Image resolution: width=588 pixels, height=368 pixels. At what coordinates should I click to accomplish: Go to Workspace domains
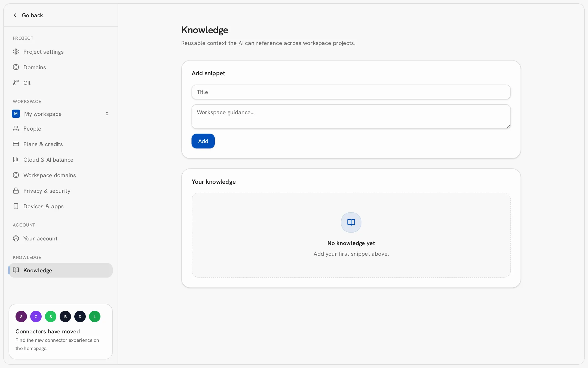point(61,175)
